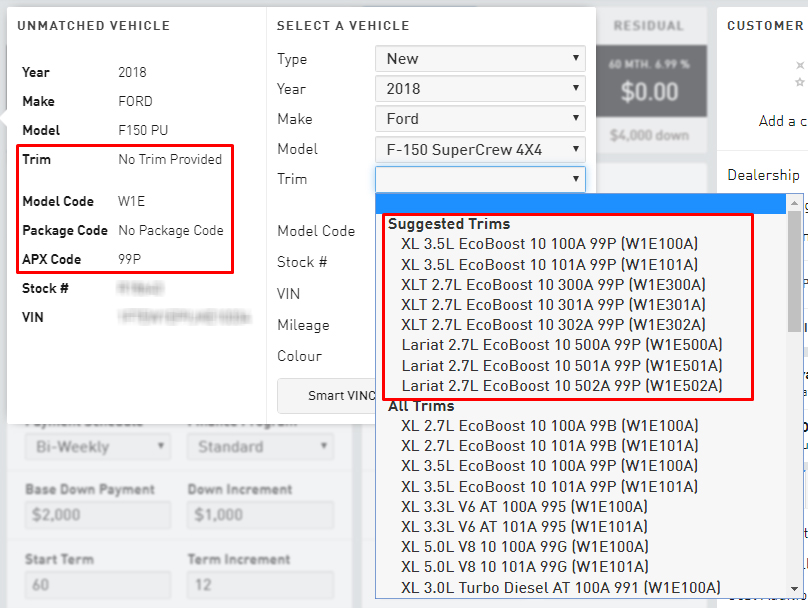This screenshot has height=608, width=808.
Task: Pick XL 5.0L V8 10 101A 99G trim
Action: coord(525,567)
